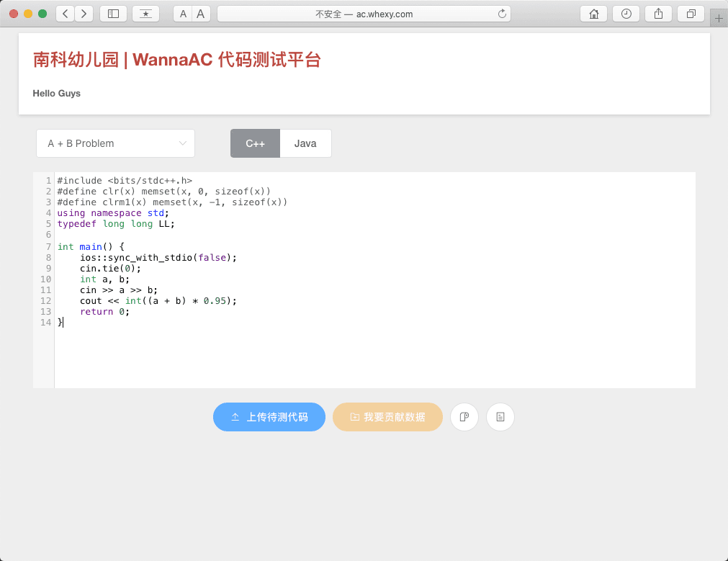Open the Share menu
The image size is (728, 561).
[x=658, y=14]
